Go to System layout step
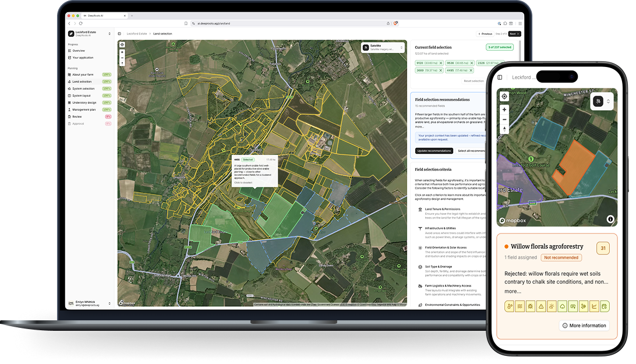This screenshot has height=364, width=636. pos(90,96)
